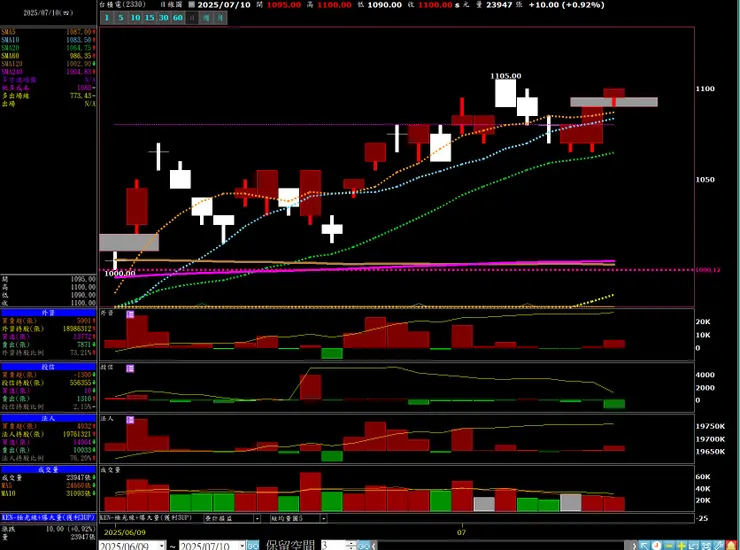Click the yellow minus zoom-out icon
The height and width of the screenshot is (550, 740).
click(669, 546)
